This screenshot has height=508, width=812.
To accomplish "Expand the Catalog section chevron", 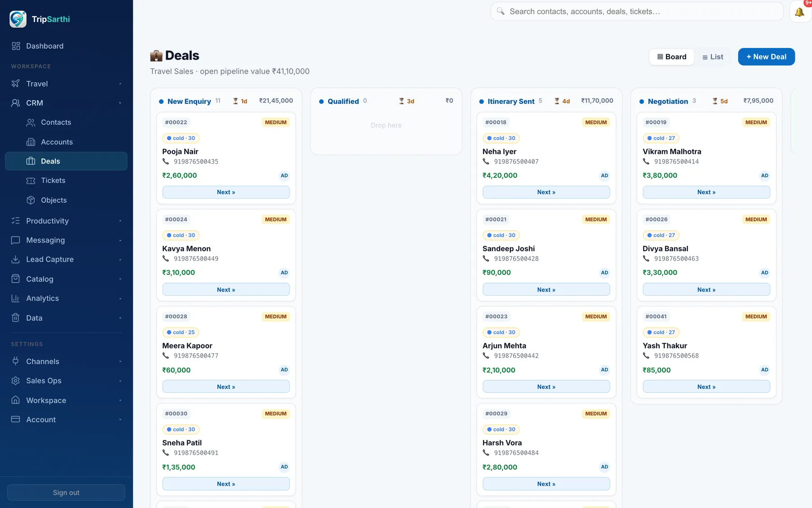I will [x=120, y=280].
